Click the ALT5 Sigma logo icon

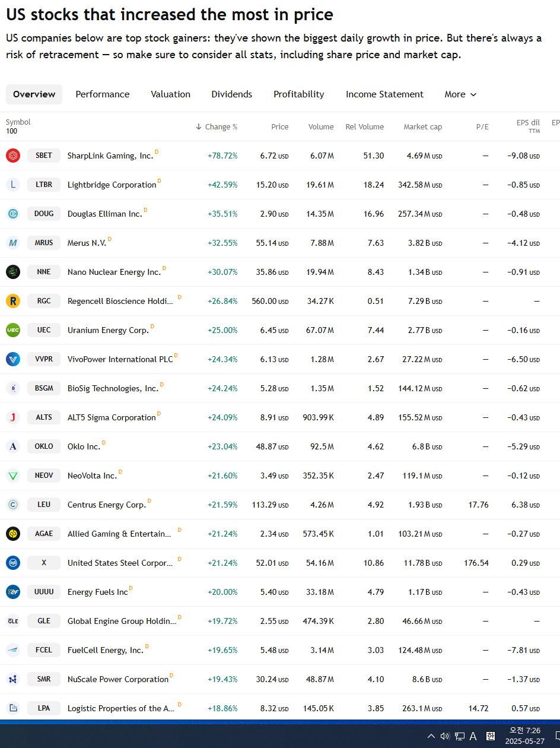point(13,417)
